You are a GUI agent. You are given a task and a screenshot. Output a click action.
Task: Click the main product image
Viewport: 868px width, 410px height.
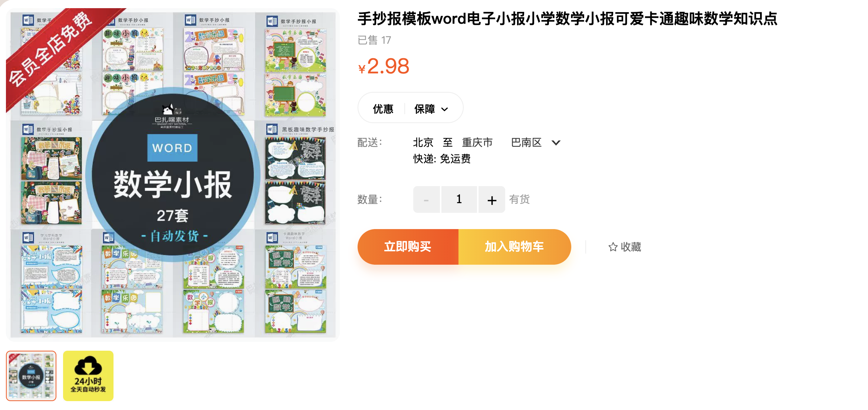click(x=173, y=174)
